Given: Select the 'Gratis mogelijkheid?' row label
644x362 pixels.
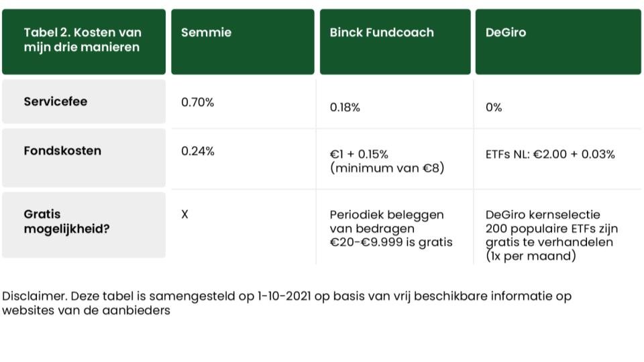Looking at the screenshot, I should [x=67, y=222].
